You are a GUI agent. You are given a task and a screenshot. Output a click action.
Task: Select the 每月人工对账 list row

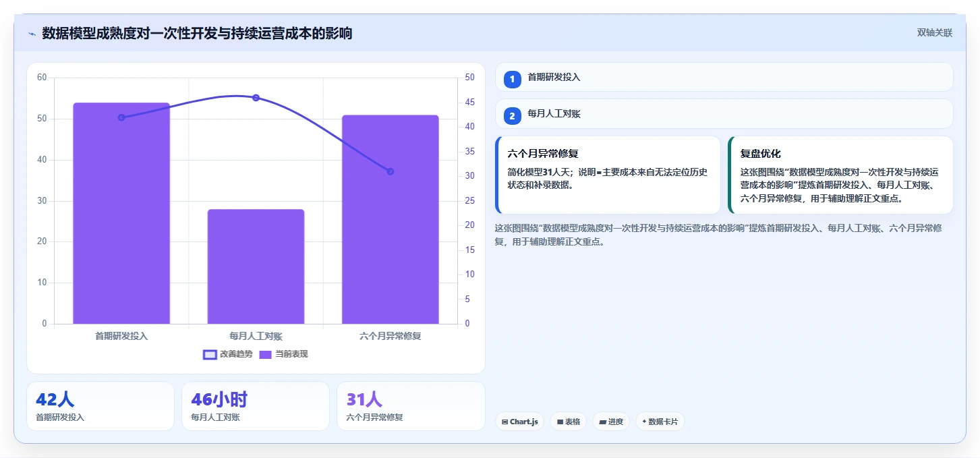pos(724,114)
